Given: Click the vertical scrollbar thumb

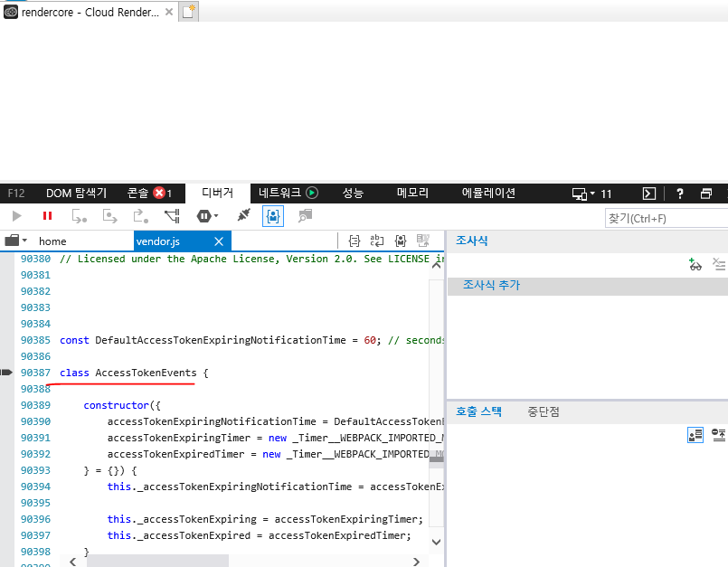Looking at the screenshot, I should coord(437,458).
